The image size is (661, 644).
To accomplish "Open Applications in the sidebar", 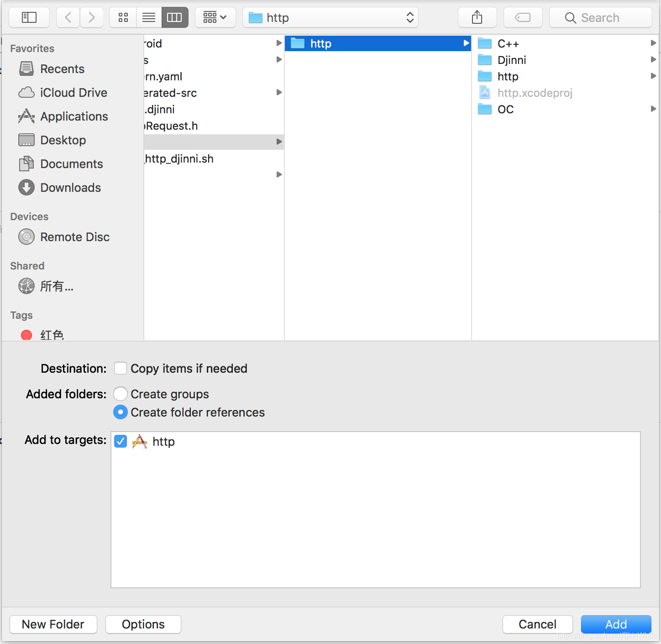I will (63, 116).
